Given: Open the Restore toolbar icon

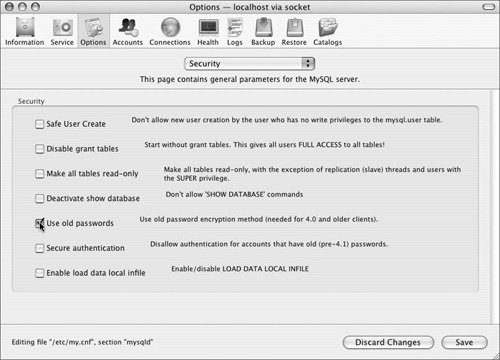Looking at the screenshot, I should (x=295, y=27).
